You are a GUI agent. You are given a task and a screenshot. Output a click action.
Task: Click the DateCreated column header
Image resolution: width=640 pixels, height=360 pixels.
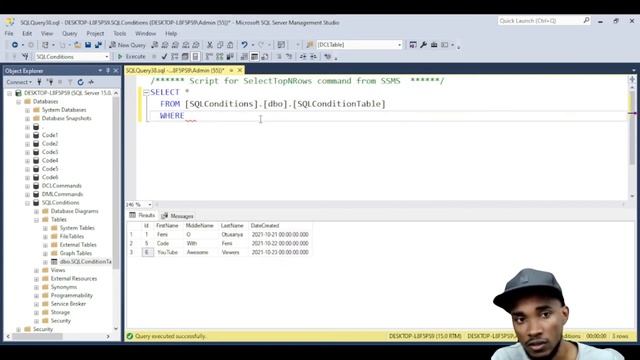264,226
